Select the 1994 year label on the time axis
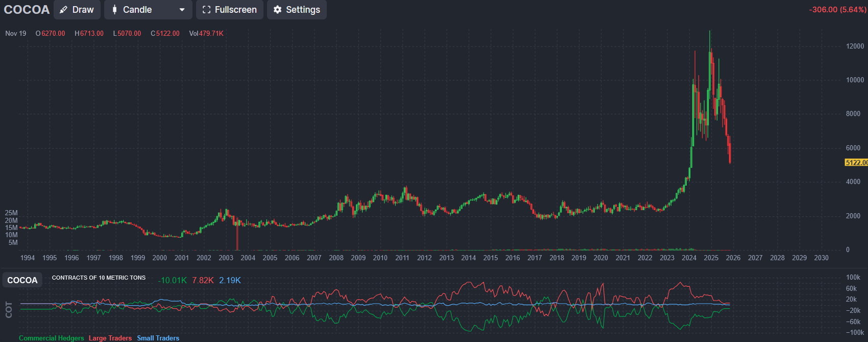 (28, 258)
